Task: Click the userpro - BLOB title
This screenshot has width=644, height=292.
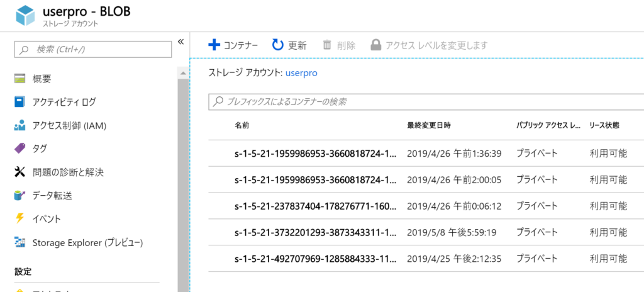Action: (x=87, y=11)
